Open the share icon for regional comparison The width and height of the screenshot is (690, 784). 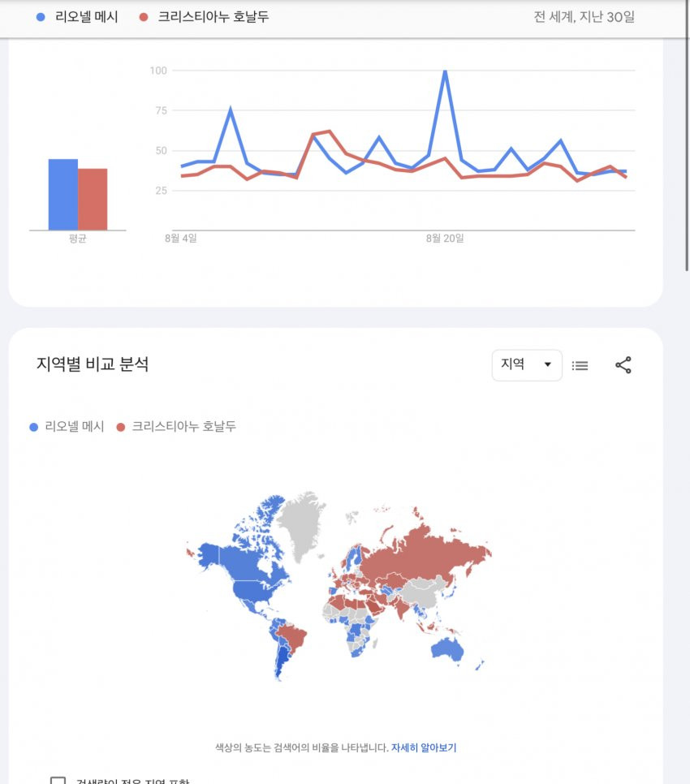pos(623,365)
